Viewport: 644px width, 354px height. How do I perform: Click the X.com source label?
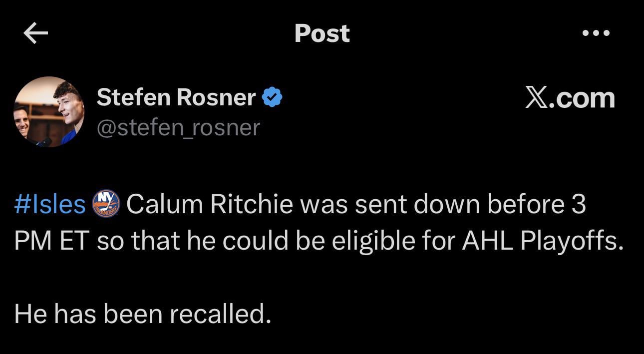click(570, 98)
